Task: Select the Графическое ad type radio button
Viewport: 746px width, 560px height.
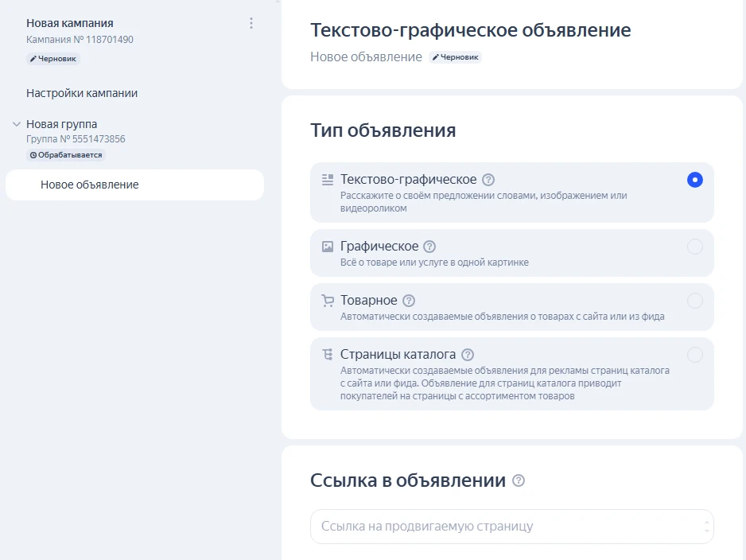Action: pyautogui.click(x=694, y=247)
